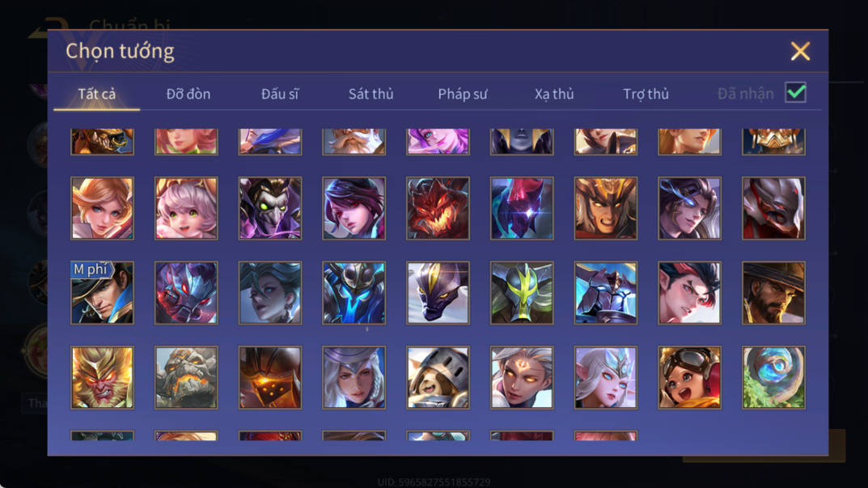The height and width of the screenshot is (488, 868).
Task: Open the Đấu sĩ tab
Action: point(280,94)
